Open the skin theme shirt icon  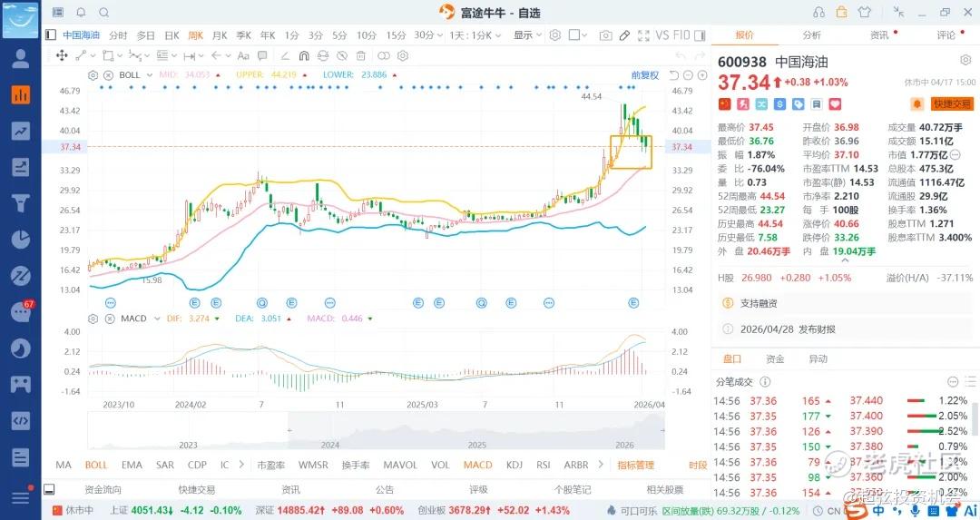865,13
